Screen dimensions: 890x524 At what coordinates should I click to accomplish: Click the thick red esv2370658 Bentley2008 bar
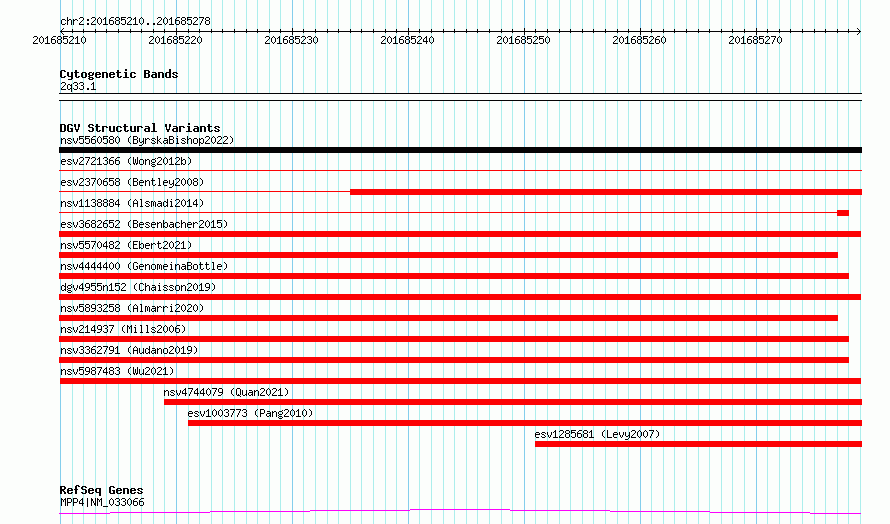point(606,192)
